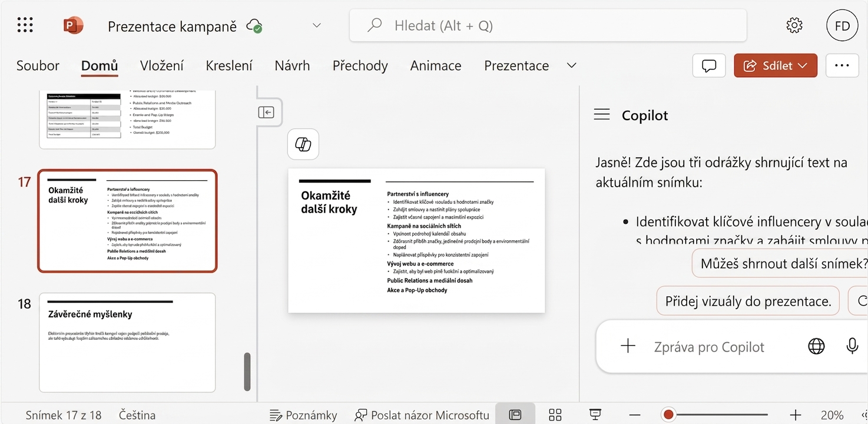
Task: Click Kampaně na sociálních sítích heading
Action: point(424,226)
